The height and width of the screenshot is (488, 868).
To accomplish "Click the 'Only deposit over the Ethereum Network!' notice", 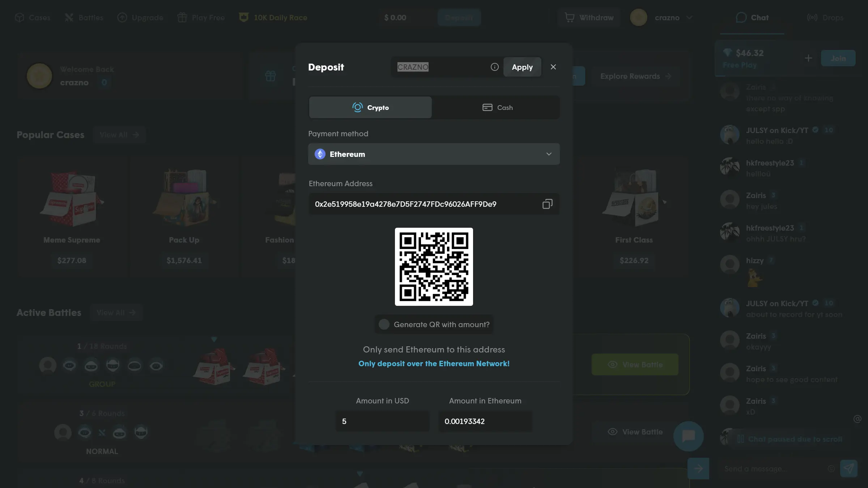I will pos(434,364).
